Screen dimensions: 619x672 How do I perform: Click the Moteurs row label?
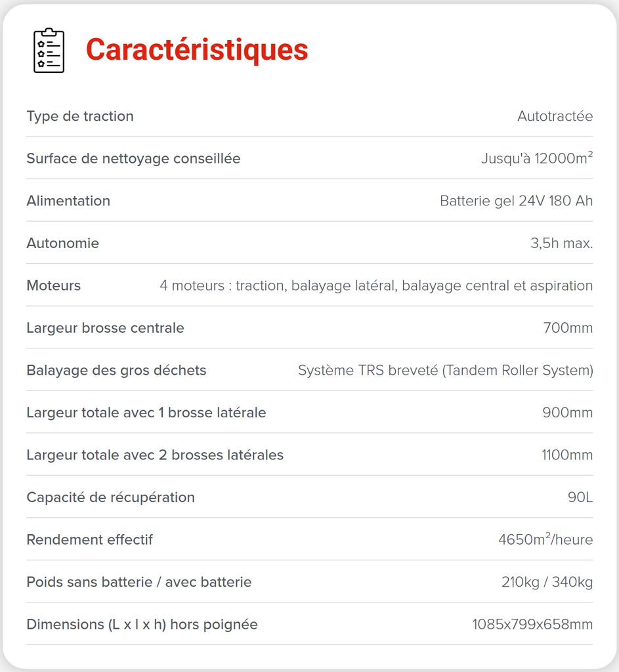[x=54, y=285]
